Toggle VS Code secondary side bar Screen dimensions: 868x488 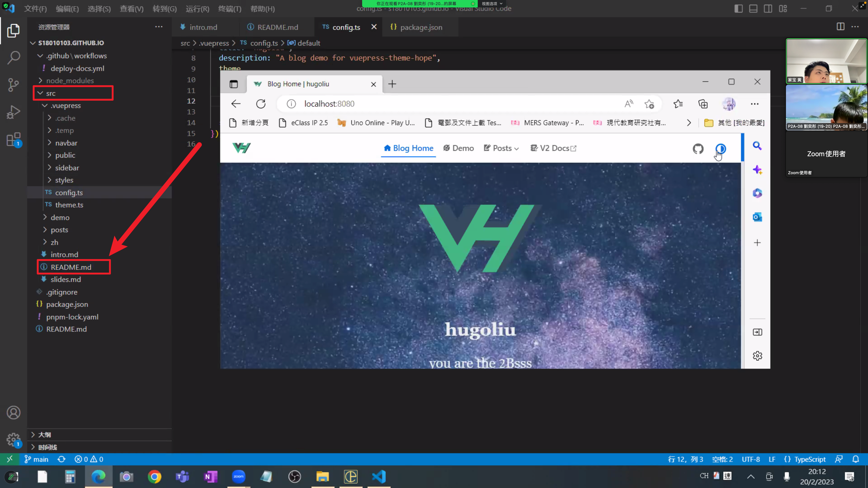[x=768, y=9]
